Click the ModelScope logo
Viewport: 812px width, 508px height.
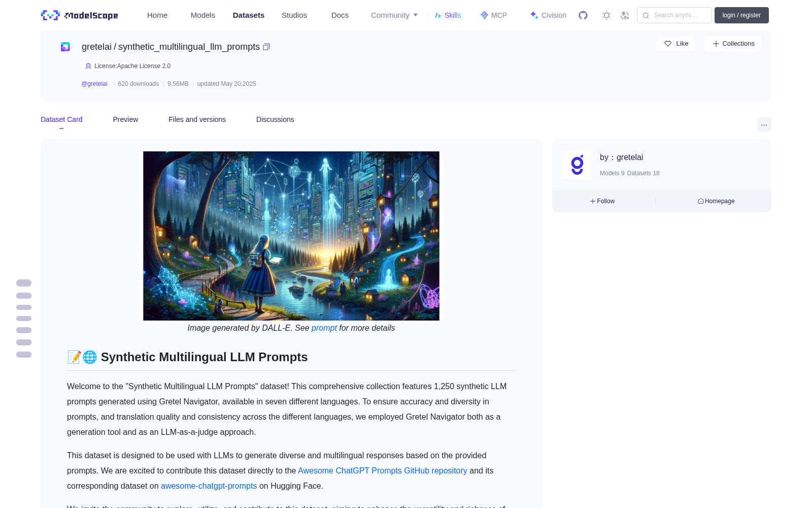coord(79,15)
